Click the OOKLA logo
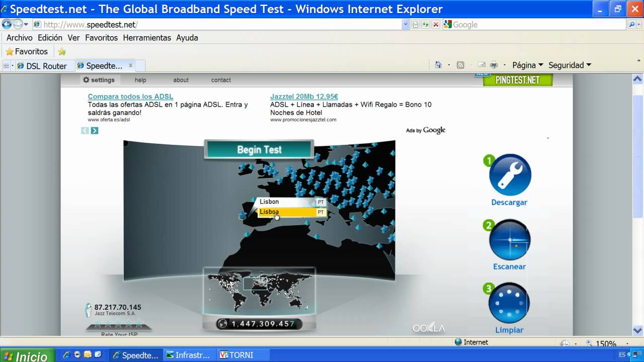This screenshot has height=362, width=644. [x=429, y=328]
